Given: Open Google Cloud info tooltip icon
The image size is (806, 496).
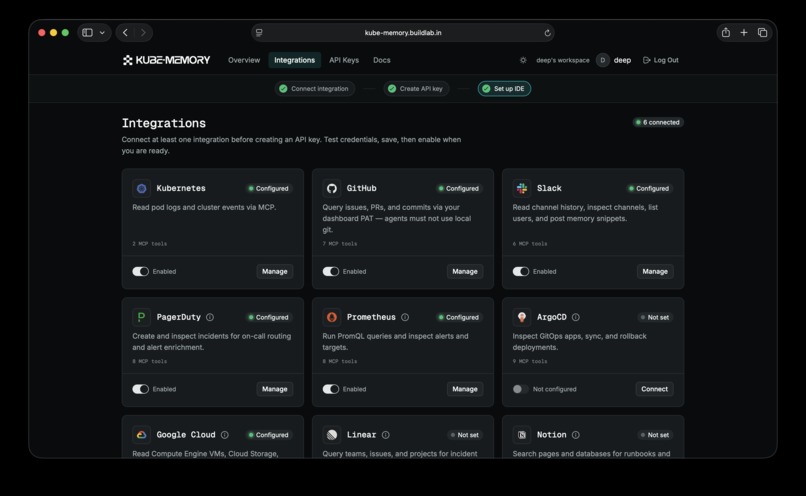Looking at the screenshot, I should 225,435.
